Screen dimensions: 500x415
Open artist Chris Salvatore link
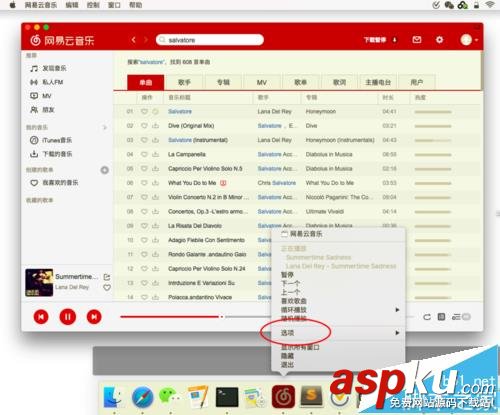pyautogui.click(x=277, y=183)
